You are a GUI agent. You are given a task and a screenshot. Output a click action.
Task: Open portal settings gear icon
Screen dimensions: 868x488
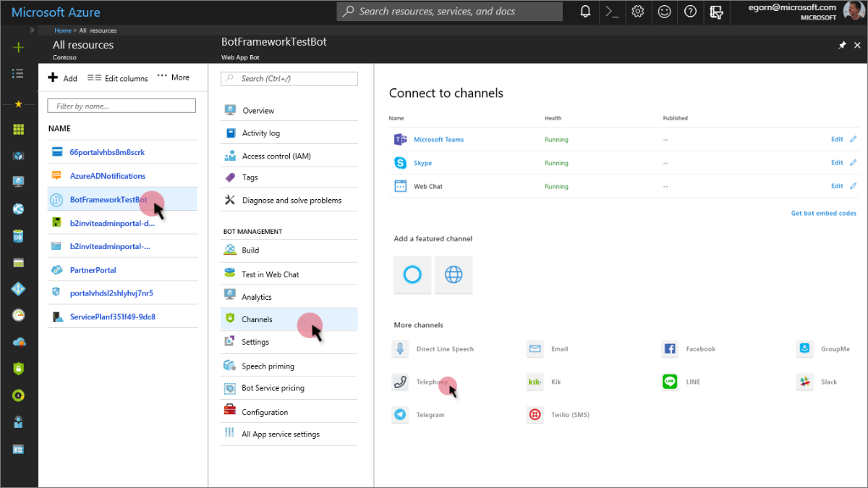pyautogui.click(x=638, y=12)
